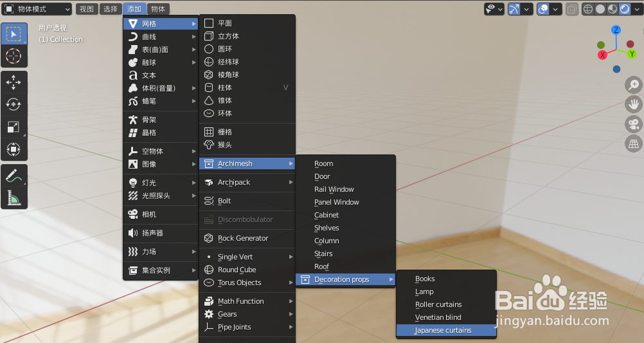Viewport: 644px width, 343px height.
Task: Click the X axis on navigation gizmo
Action: (602, 55)
